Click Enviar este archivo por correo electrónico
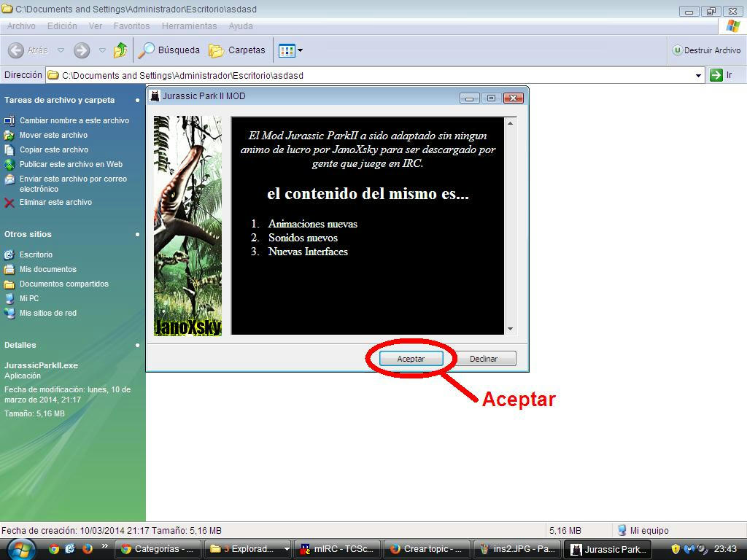 point(73,184)
